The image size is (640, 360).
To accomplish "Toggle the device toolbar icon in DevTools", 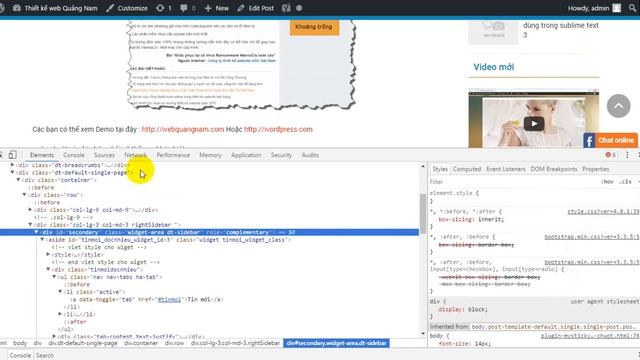I will (x=13, y=155).
